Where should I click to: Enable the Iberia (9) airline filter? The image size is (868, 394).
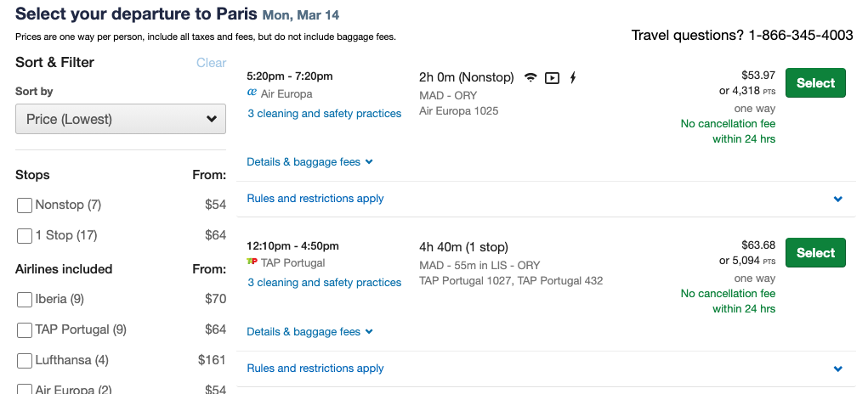25,300
